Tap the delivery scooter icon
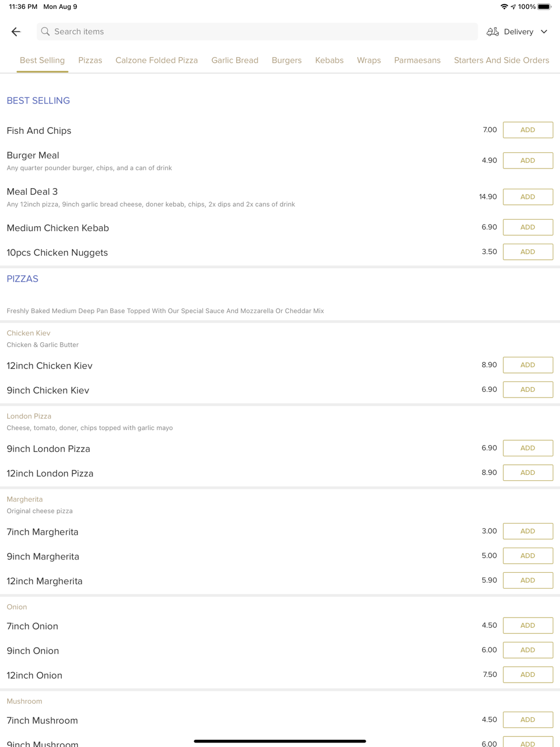 (x=493, y=32)
